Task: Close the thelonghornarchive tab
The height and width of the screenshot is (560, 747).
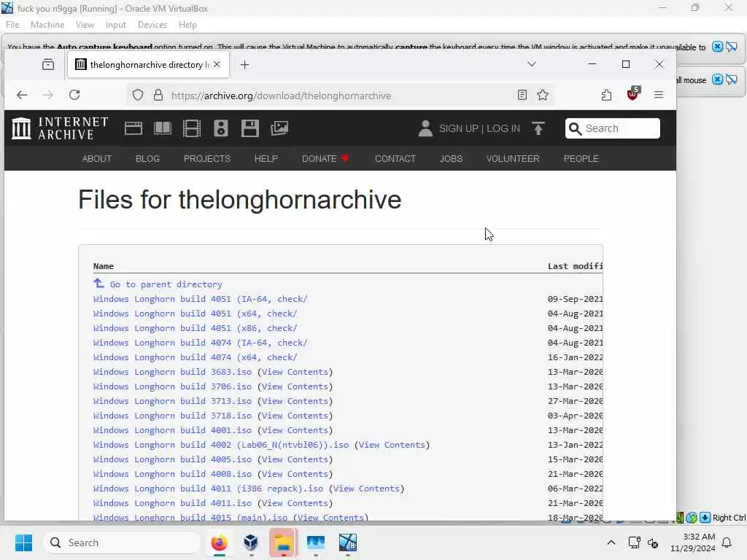Action: point(217,64)
